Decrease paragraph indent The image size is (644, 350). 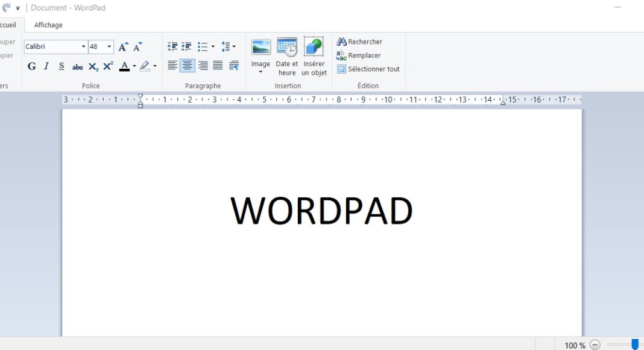coord(172,46)
